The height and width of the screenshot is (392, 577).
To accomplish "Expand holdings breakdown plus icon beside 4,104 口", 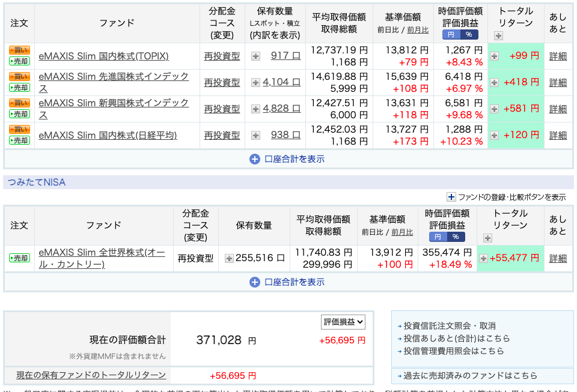I will coord(255,83).
